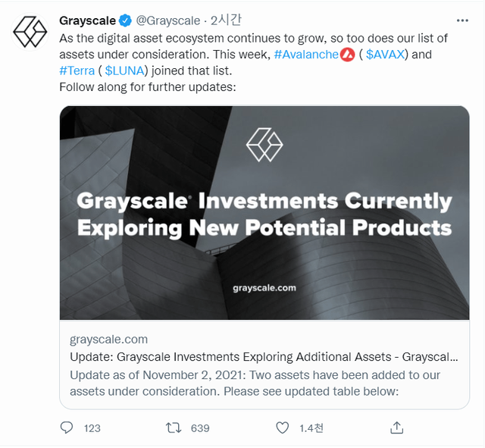Screen dimensions: 485x448
Task: Open the 'Update: Grayscale Investments Exploring' card title
Action: point(263,356)
